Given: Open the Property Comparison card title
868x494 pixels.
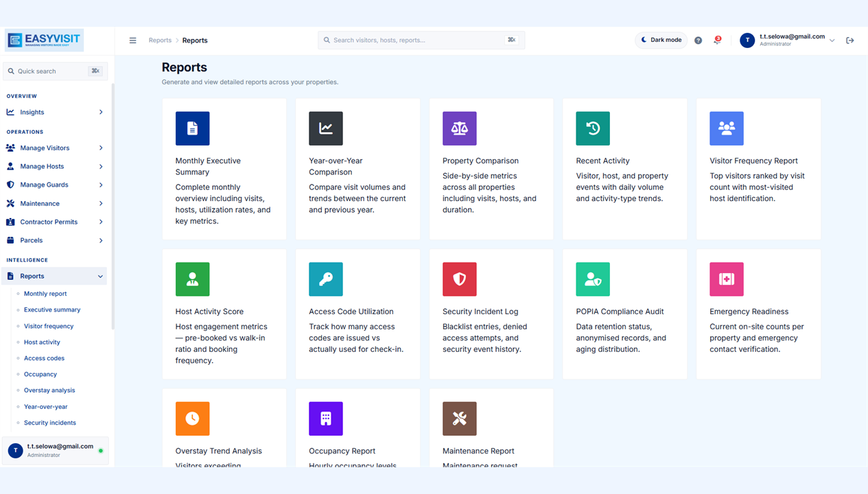Looking at the screenshot, I should tap(480, 161).
